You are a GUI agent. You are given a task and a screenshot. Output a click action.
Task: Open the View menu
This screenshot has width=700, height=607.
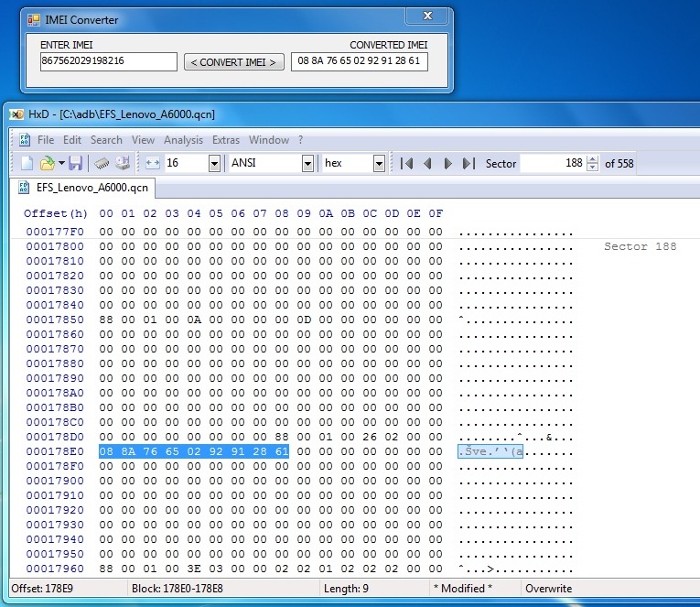(143, 140)
